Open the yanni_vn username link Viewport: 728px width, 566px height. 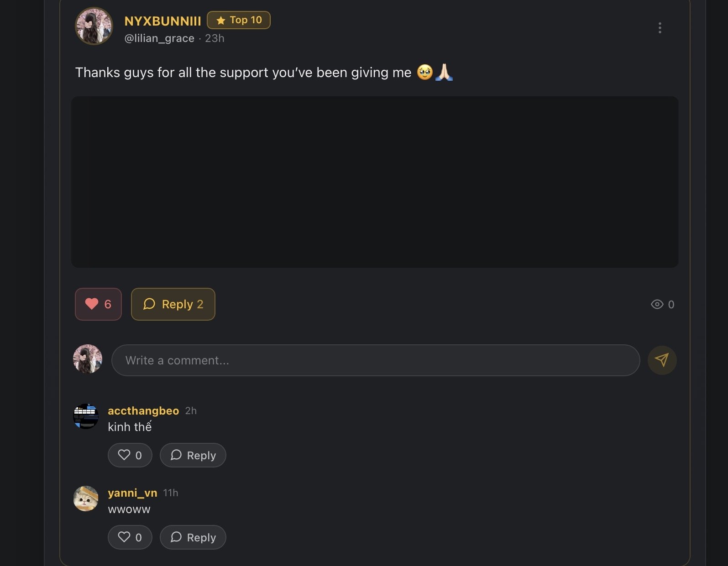(x=132, y=493)
